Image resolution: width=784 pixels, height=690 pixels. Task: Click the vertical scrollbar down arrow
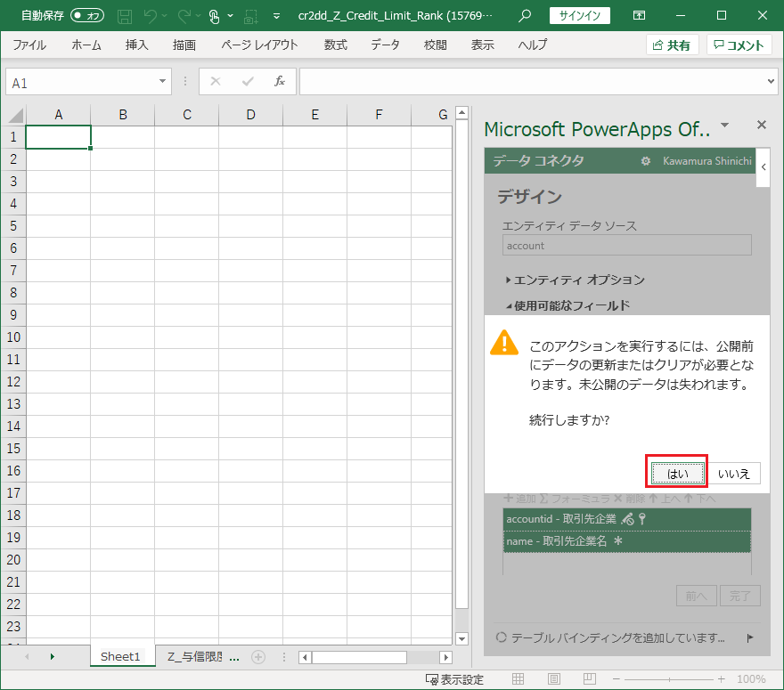pos(461,638)
